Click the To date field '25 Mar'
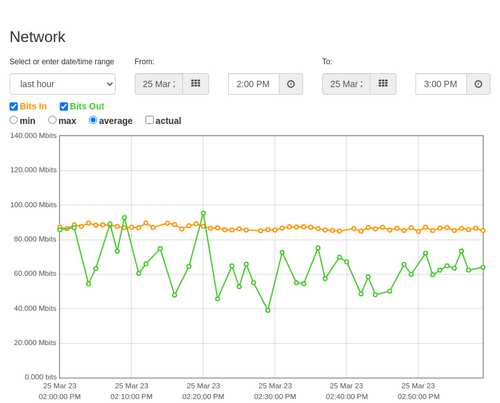The height and width of the screenshot is (403, 500). click(346, 84)
